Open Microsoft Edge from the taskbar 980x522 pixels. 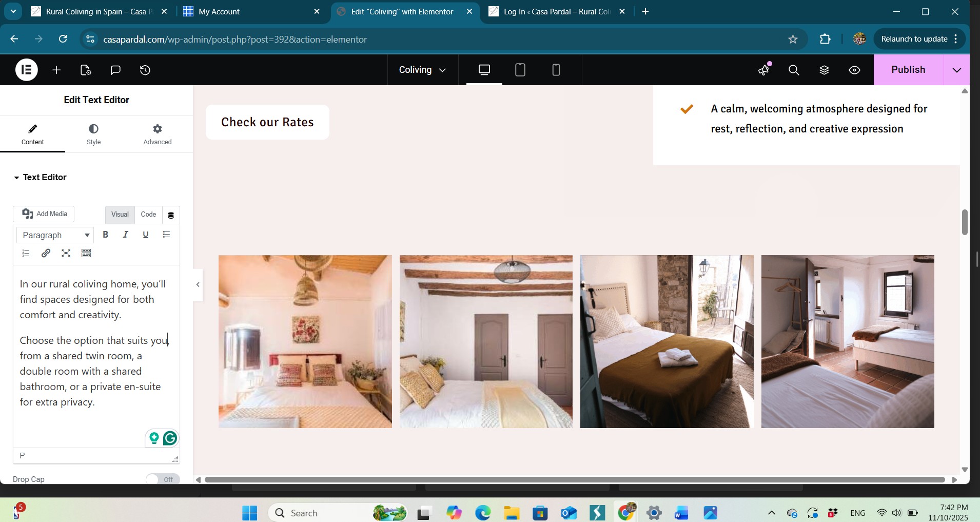click(x=482, y=513)
